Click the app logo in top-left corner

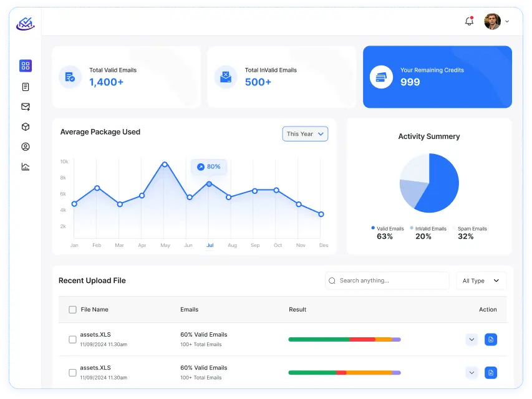click(x=26, y=24)
